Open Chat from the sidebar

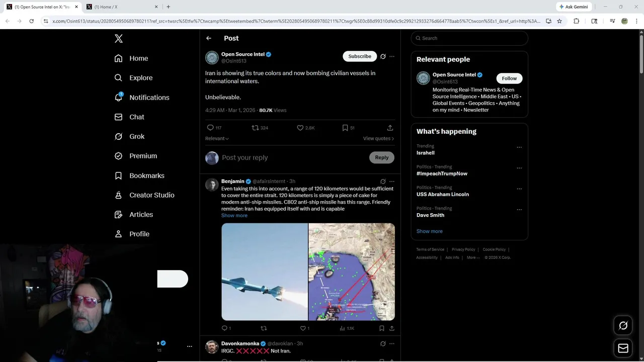129,117
